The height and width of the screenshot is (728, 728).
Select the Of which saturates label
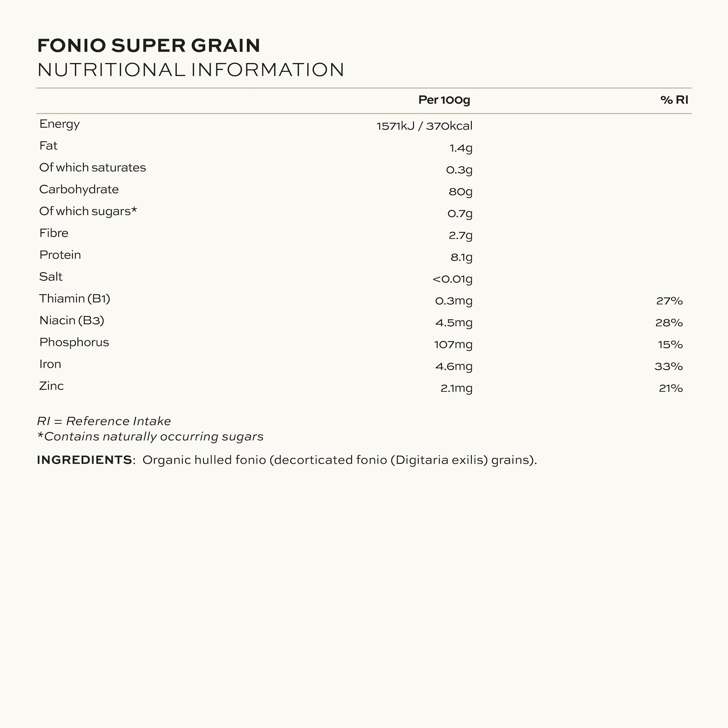point(92,168)
